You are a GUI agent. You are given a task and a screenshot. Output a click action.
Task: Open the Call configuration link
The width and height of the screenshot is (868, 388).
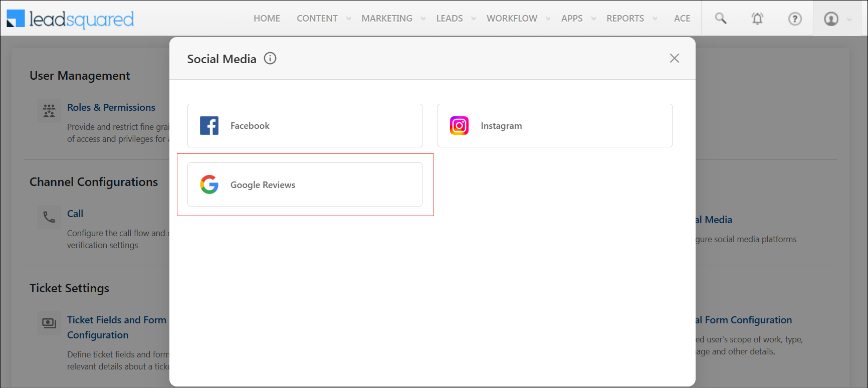[75, 214]
